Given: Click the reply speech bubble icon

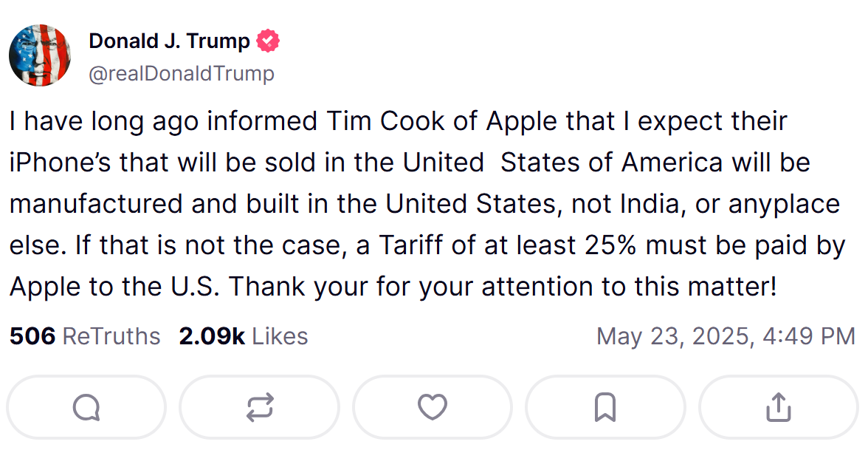Looking at the screenshot, I should [x=86, y=407].
